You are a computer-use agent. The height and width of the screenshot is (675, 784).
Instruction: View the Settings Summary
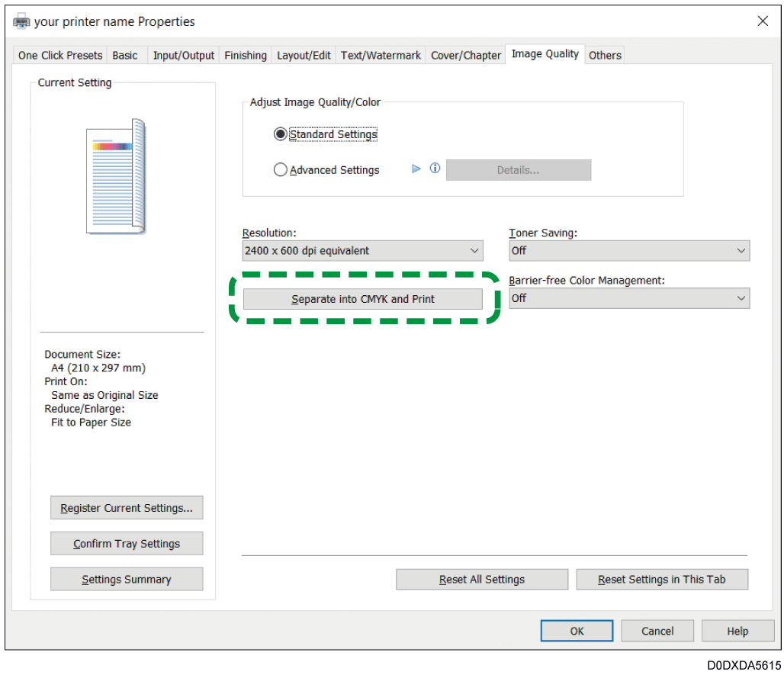127,580
